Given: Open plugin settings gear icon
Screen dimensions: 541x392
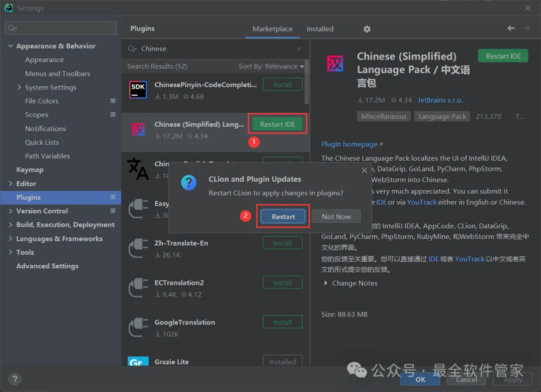Looking at the screenshot, I should [x=367, y=29].
